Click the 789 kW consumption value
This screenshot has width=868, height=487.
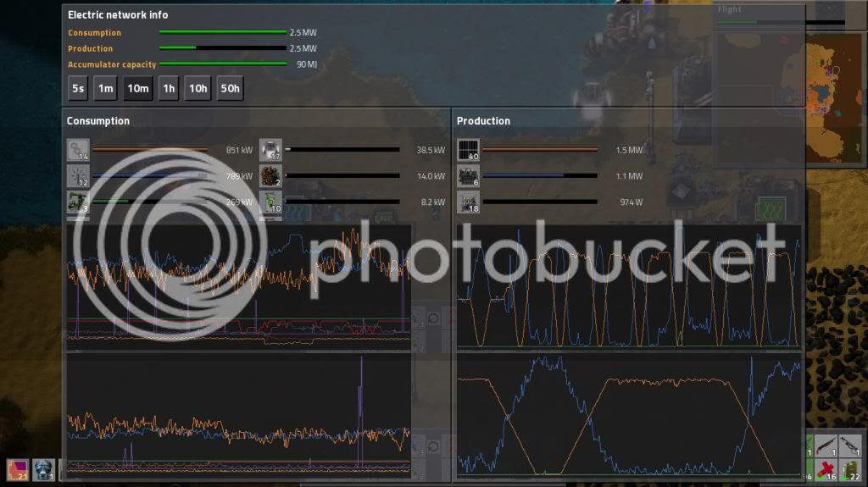pyautogui.click(x=239, y=176)
